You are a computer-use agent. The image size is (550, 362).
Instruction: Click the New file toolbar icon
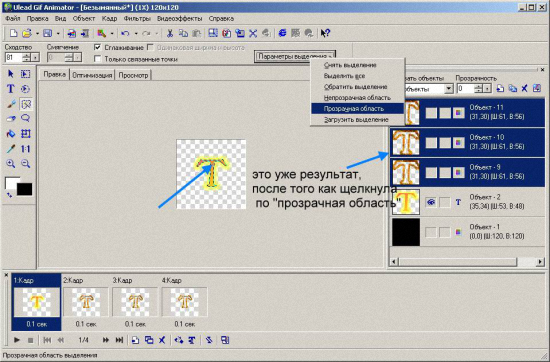tap(13, 33)
